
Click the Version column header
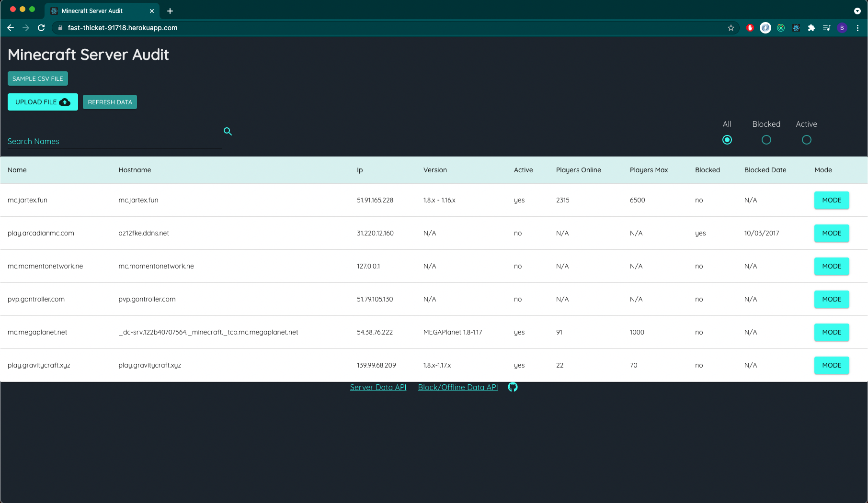pos(435,170)
